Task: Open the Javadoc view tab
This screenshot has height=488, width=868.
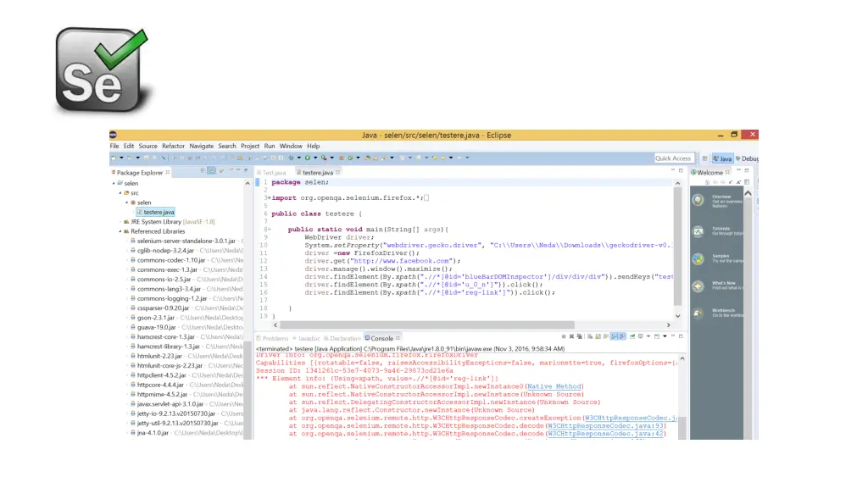Action: click(307, 338)
